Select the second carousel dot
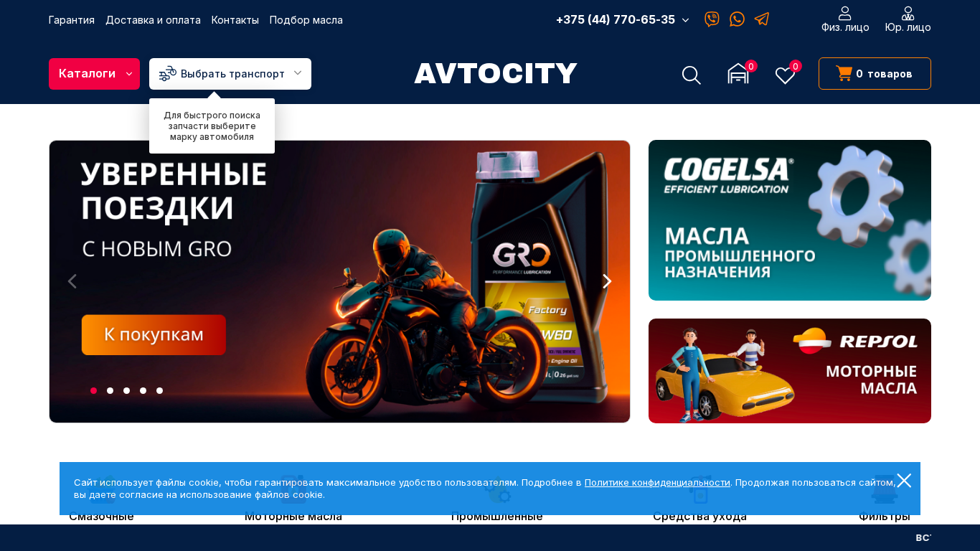The height and width of the screenshot is (551, 980). 110,390
